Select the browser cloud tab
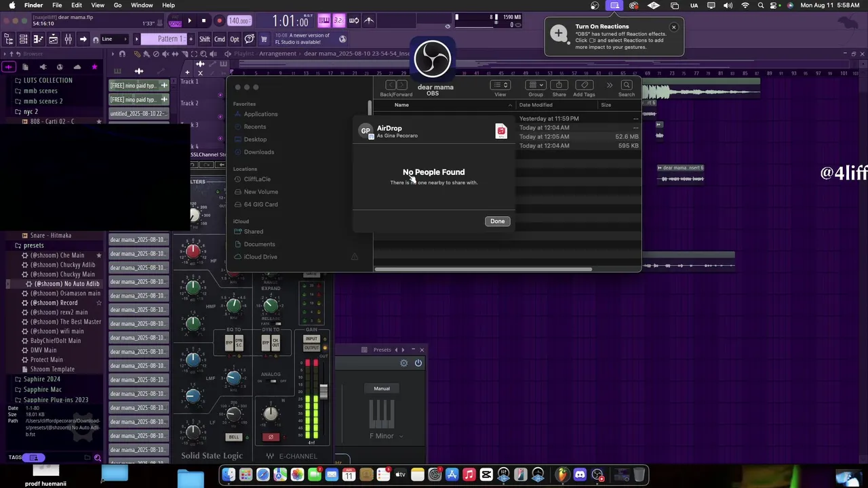Image resolution: width=868 pixels, height=488 pixels. click(77, 66)
